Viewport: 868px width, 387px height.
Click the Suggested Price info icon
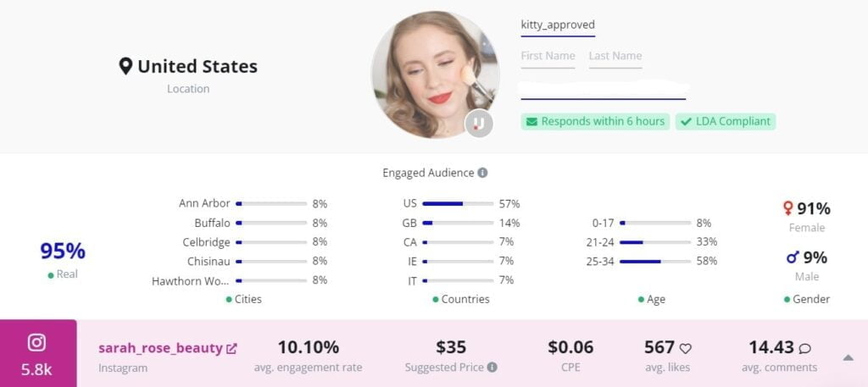(492, 368)
